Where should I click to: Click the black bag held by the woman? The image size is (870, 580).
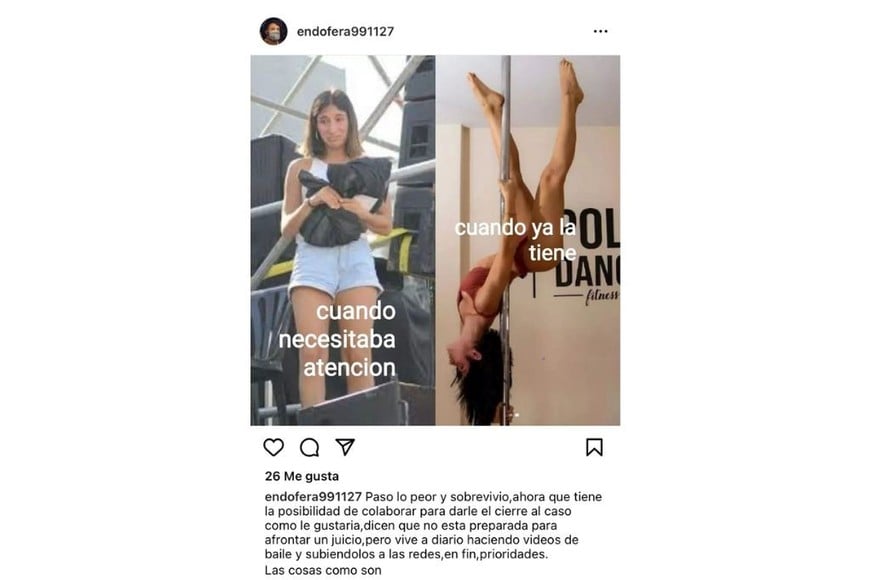pyautogui.click(x=344, y=201)
